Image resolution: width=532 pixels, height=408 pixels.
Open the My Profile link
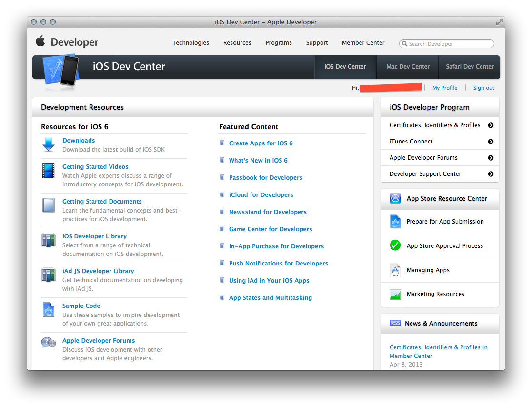(445, 88)
